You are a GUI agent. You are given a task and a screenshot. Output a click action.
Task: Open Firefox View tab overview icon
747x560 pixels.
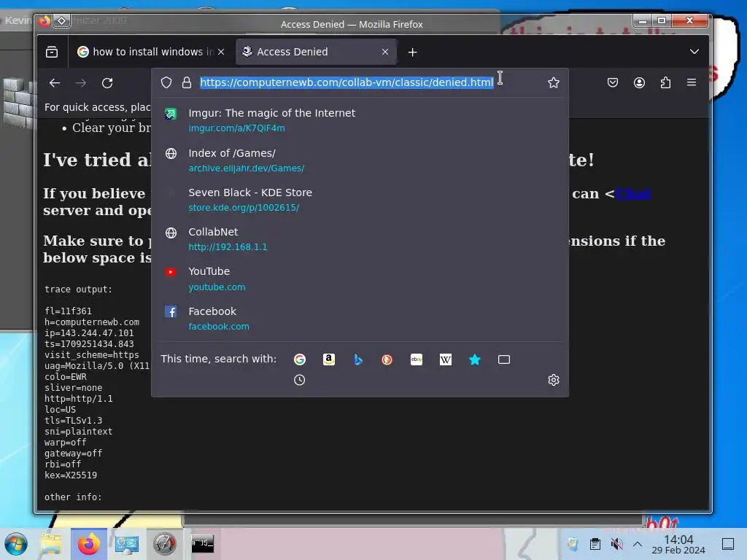tap(52, 52)
